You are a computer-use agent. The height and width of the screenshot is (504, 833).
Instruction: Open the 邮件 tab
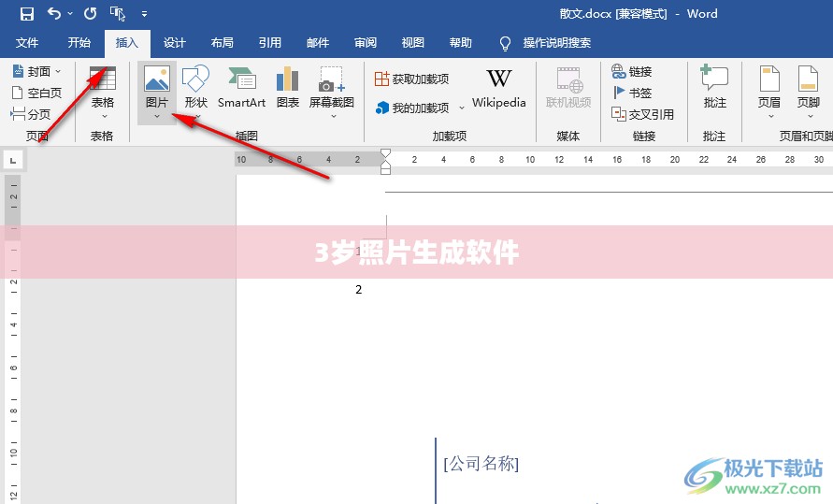click(318, 42)
